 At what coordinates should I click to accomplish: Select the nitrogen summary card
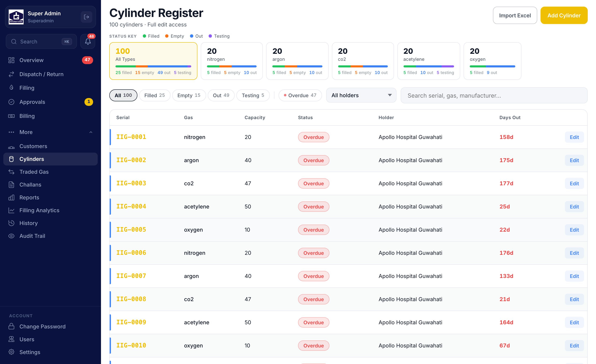click(x=232, y=61)
